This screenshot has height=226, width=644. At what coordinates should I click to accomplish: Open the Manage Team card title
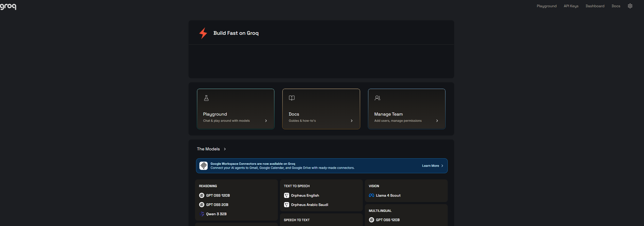[x=389, y=114]
